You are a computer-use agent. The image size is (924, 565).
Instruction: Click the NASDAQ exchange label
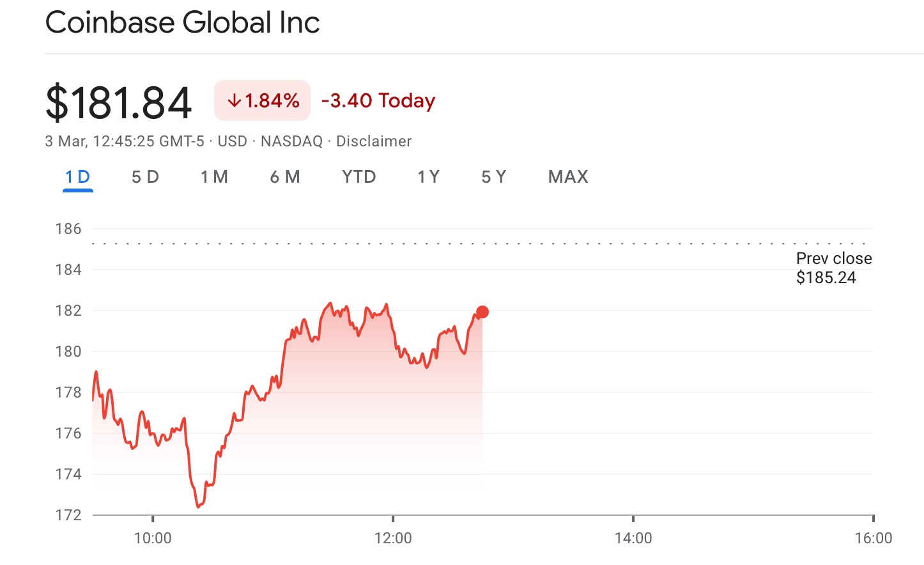(291, 141)
